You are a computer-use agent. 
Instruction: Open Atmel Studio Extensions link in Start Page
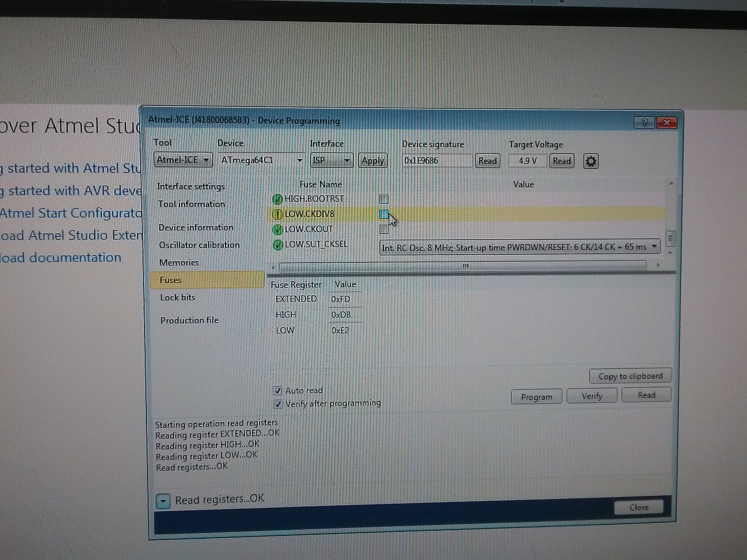pyautogui.click(x=71, y=235)
